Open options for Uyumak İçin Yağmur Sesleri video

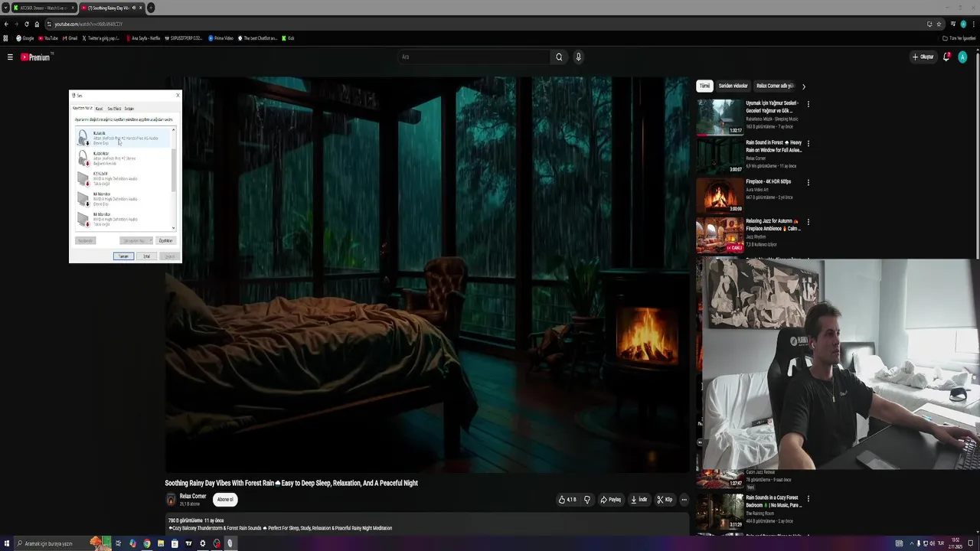[808, 103]
